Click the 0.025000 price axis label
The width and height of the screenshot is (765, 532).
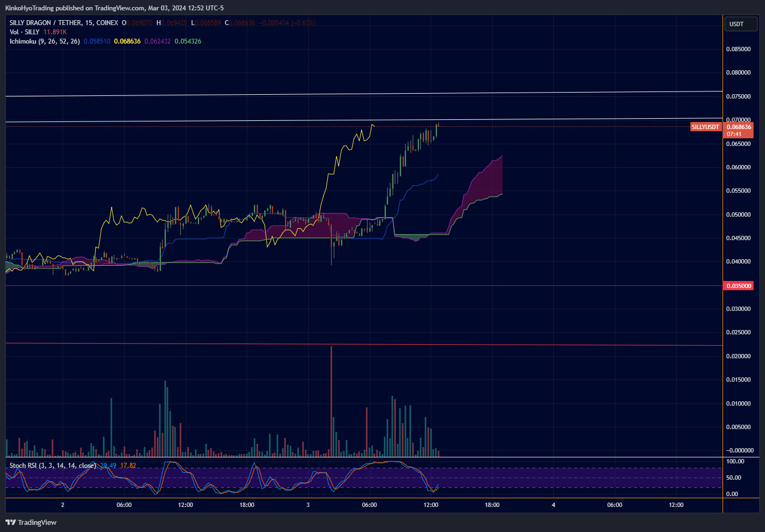[738, 332]
